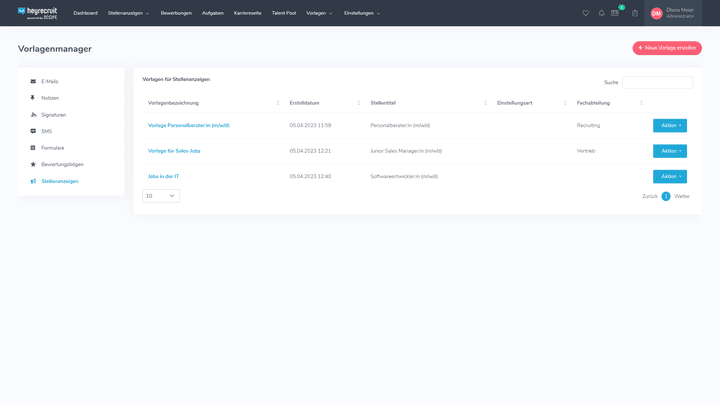Screen dimensions: 720x405
Task: Click the Bewertungsbögen star icon
Action: click(33, 164)
